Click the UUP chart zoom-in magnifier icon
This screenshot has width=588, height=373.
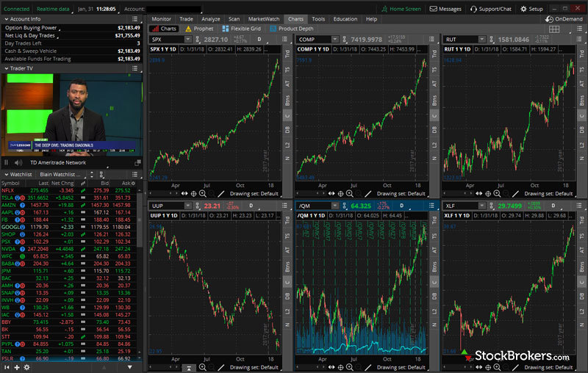coord(203,367)
